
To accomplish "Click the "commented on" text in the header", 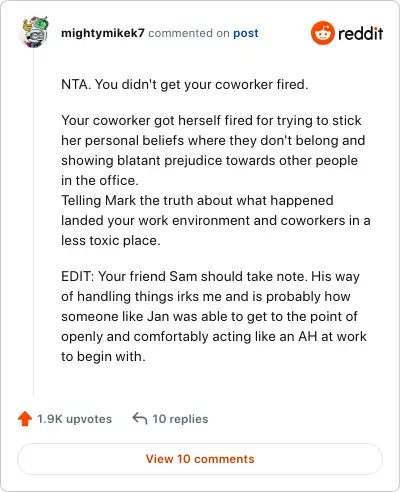I will (x=189, y=33).
